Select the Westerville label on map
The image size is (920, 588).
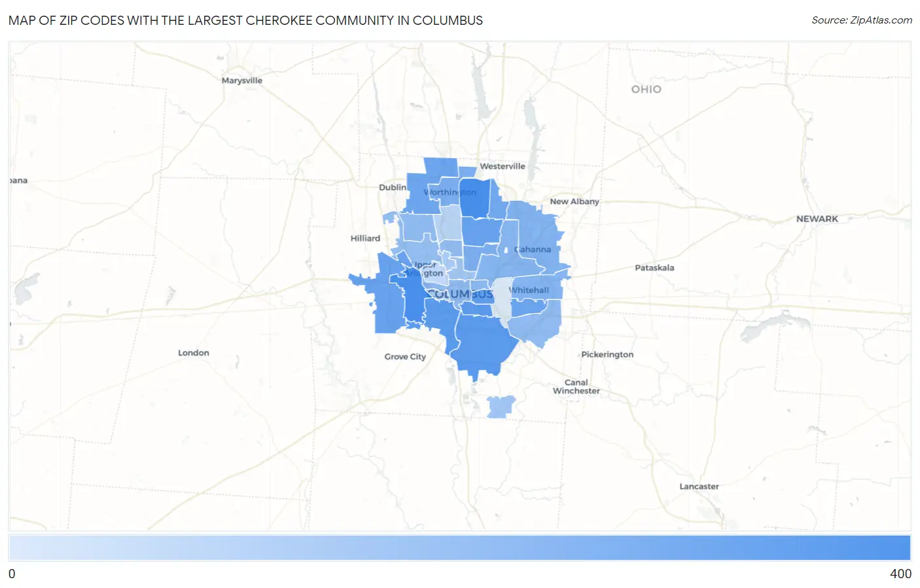point(503,166)
